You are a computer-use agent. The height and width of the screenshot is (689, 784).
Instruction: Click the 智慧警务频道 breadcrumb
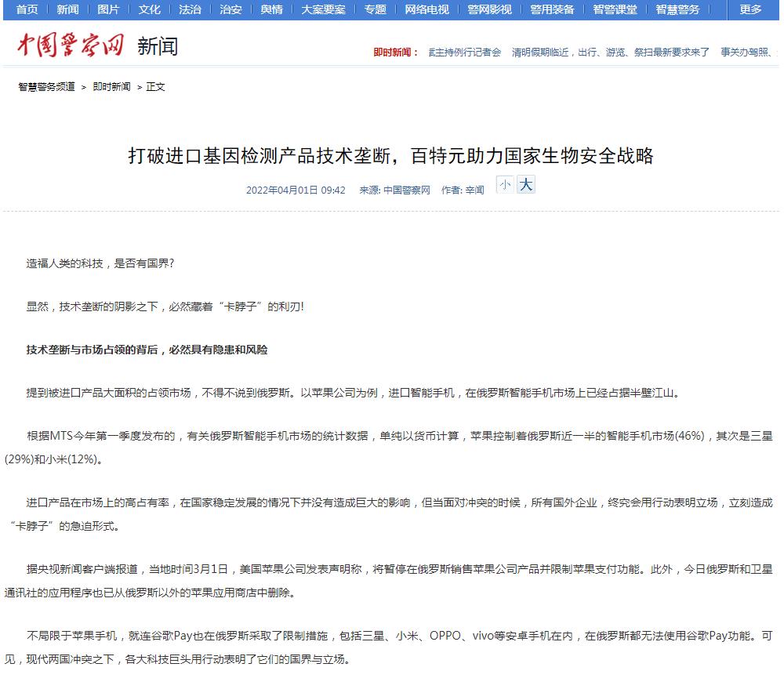[46, 87]
